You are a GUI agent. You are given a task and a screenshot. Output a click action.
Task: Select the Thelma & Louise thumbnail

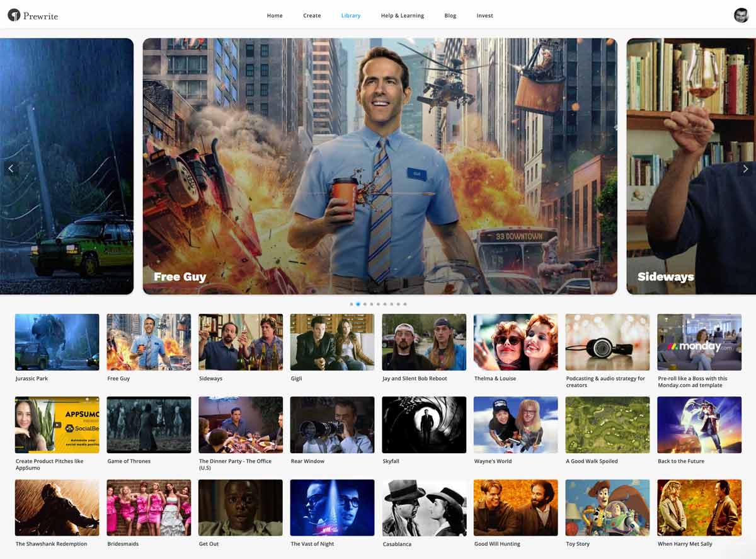coord(515,342)
